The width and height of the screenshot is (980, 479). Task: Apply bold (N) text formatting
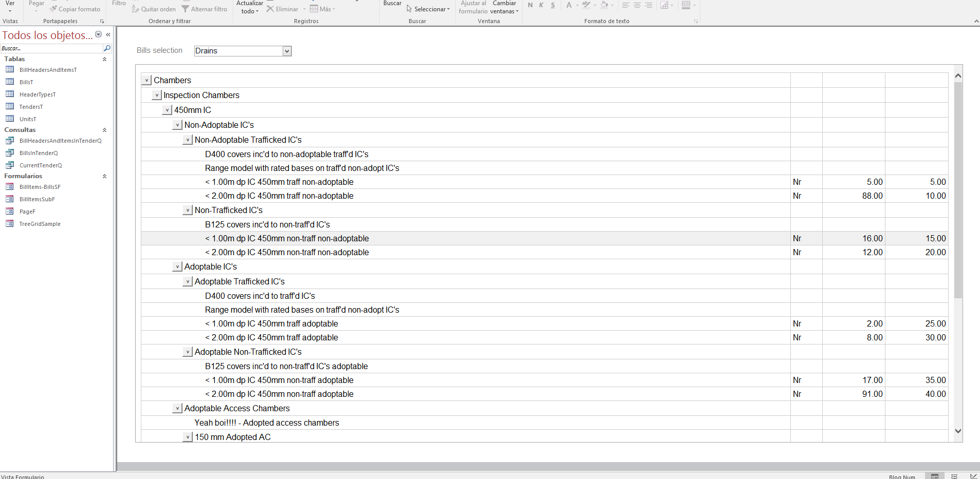pos(530,5)
